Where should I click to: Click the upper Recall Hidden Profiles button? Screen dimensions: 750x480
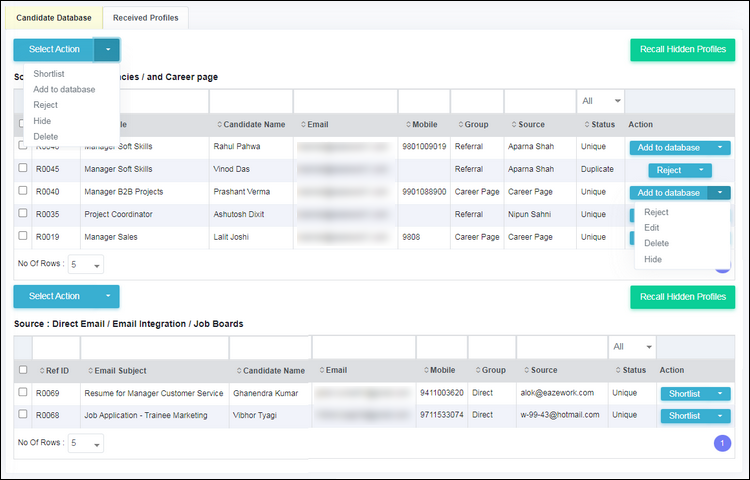click(x=683, y=49)
